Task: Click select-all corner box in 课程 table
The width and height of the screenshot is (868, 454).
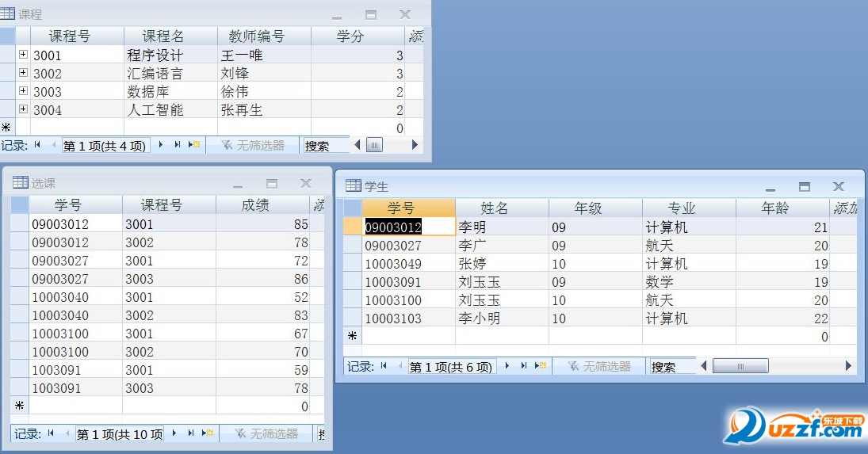Action: click(x=8, y=36)
